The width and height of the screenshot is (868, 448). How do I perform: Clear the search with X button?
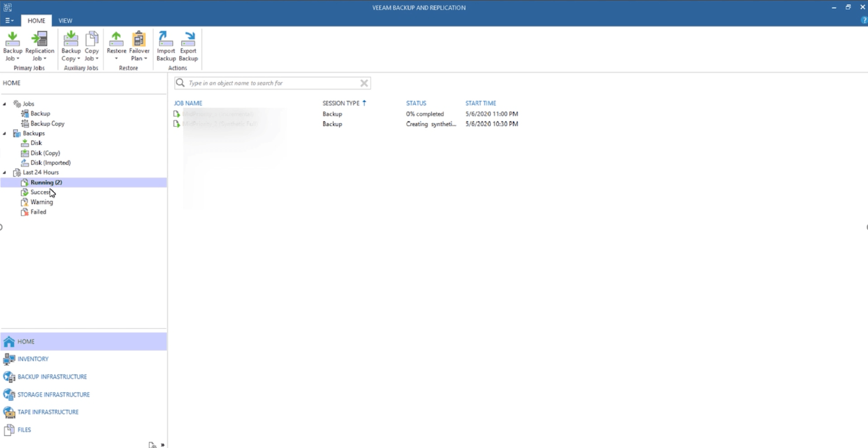[x=364, y=83]
